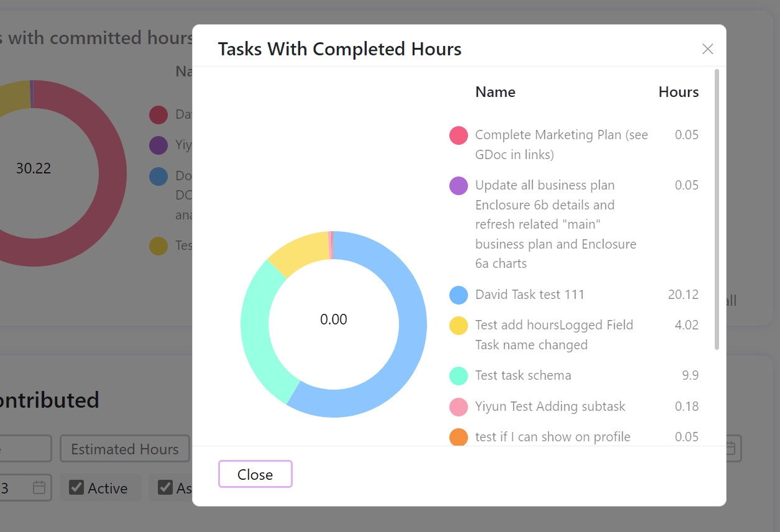Select the Test task schema legend label
Screen dimensions: 780x532
[x=523, y=375]
